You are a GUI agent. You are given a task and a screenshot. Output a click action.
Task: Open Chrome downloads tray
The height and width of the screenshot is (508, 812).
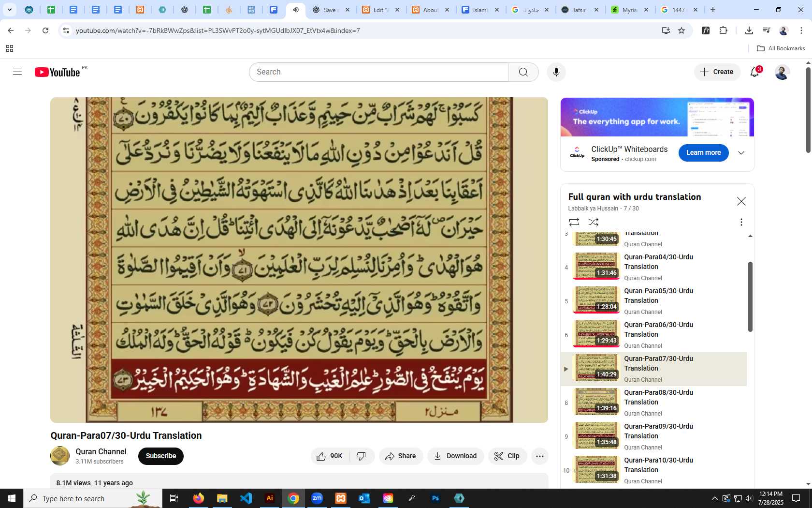point(749,30)
